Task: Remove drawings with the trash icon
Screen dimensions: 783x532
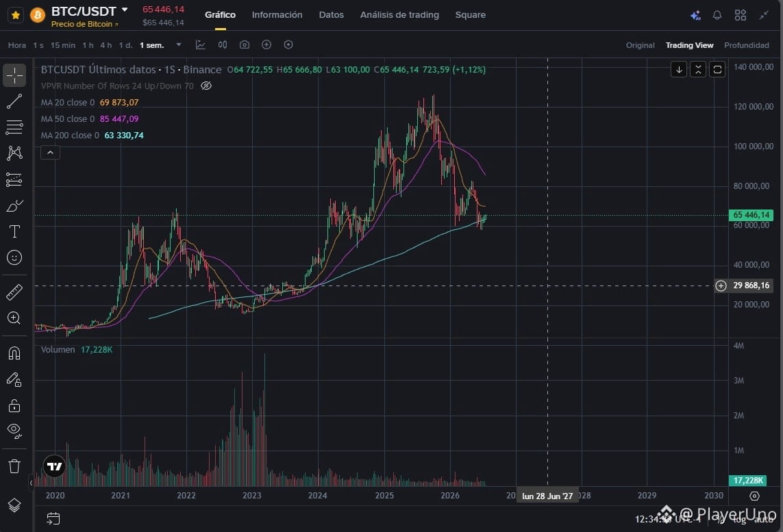Action: (14, 466)
